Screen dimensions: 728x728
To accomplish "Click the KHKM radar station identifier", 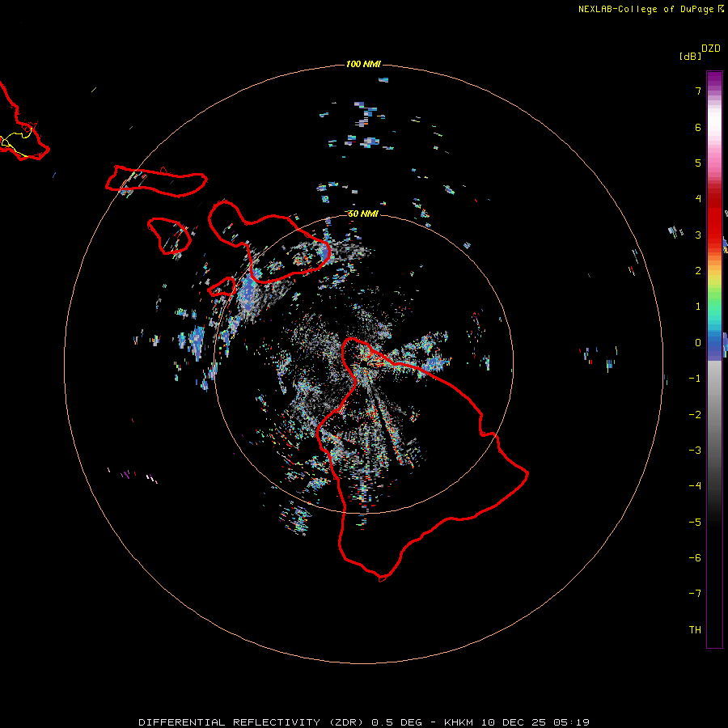I will click(459, 722).
